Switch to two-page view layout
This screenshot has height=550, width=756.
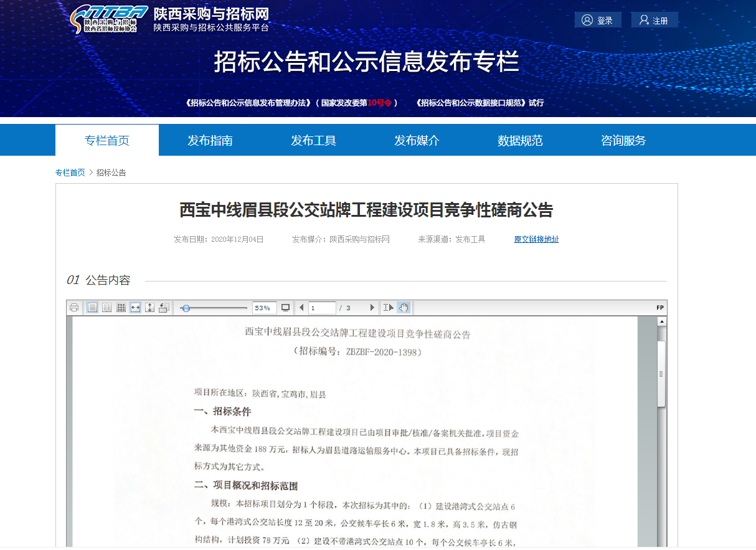[x=106, y=308]
